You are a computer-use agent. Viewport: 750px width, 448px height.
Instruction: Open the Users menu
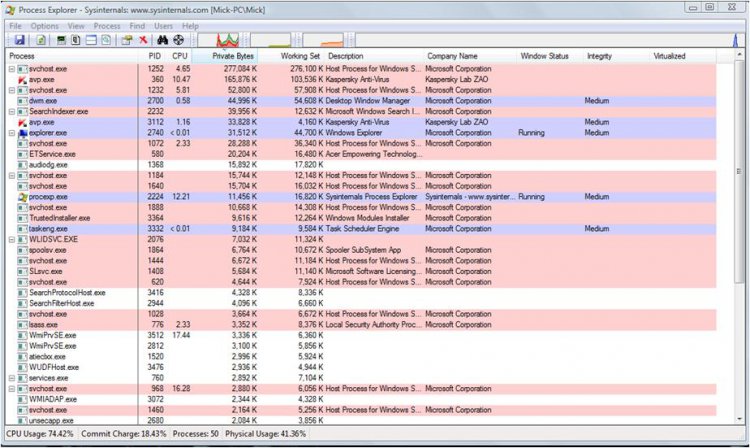[x=163, y=26]
